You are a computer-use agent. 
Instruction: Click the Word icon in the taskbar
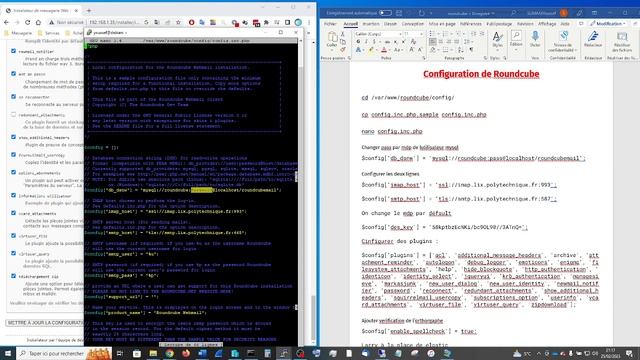pos(202,353)
